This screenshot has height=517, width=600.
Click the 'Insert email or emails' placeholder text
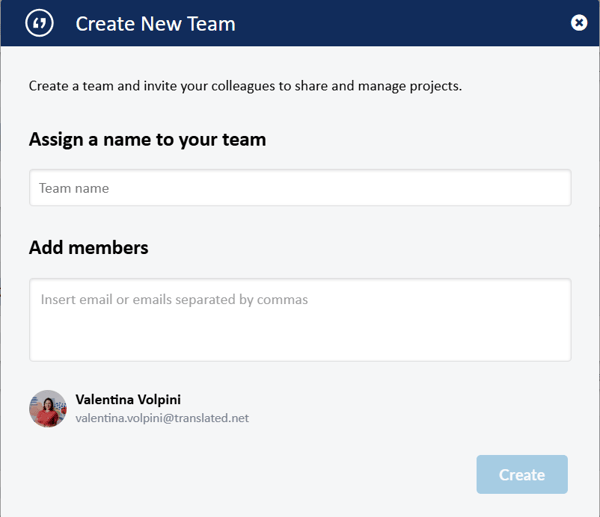(174, 299)
